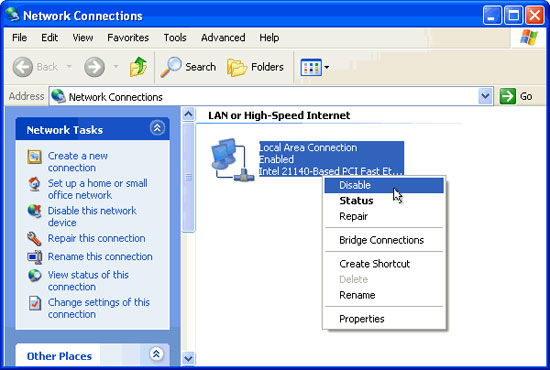Select Create Shortcut in context menu

tap(384, 264)
